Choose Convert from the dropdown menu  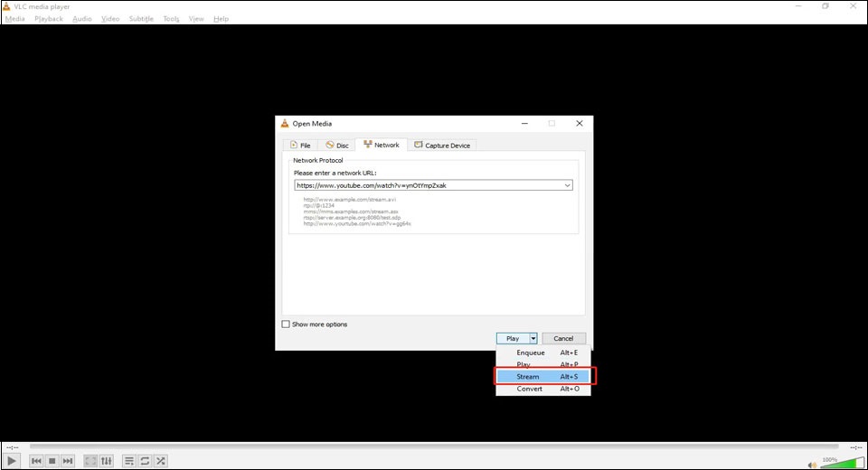543,389
